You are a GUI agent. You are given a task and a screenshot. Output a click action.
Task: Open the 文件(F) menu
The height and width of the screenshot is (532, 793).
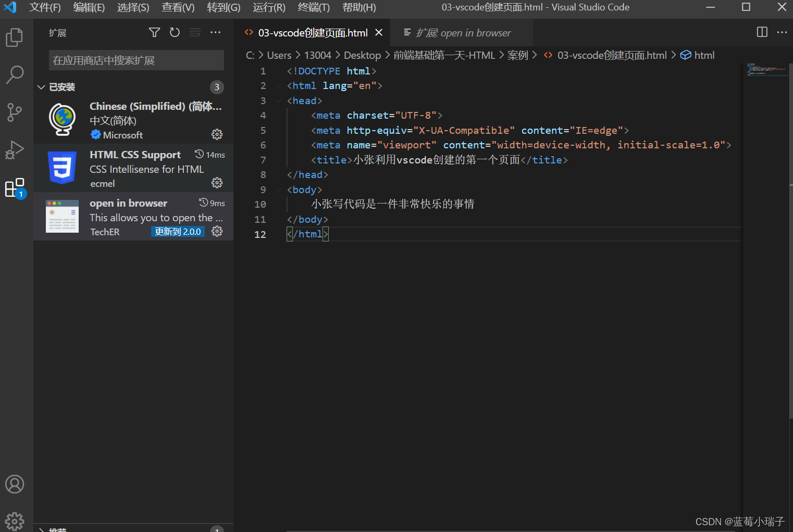click(45, 7)
